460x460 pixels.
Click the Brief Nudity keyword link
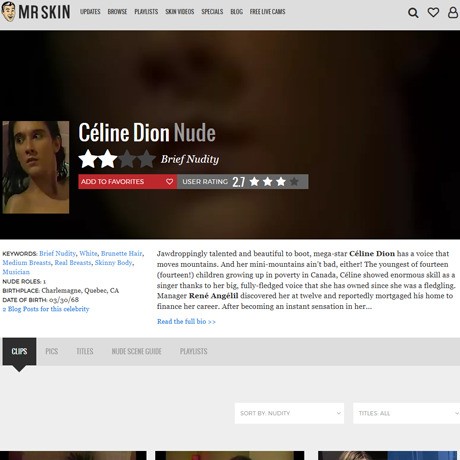pyautogui.click(x=57, y=253)
